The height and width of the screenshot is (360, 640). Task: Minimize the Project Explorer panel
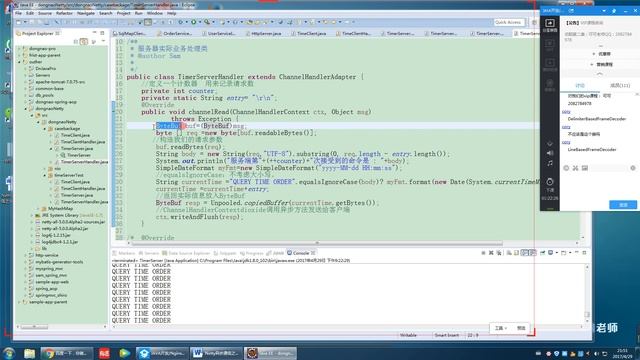[x=94, y=33]
